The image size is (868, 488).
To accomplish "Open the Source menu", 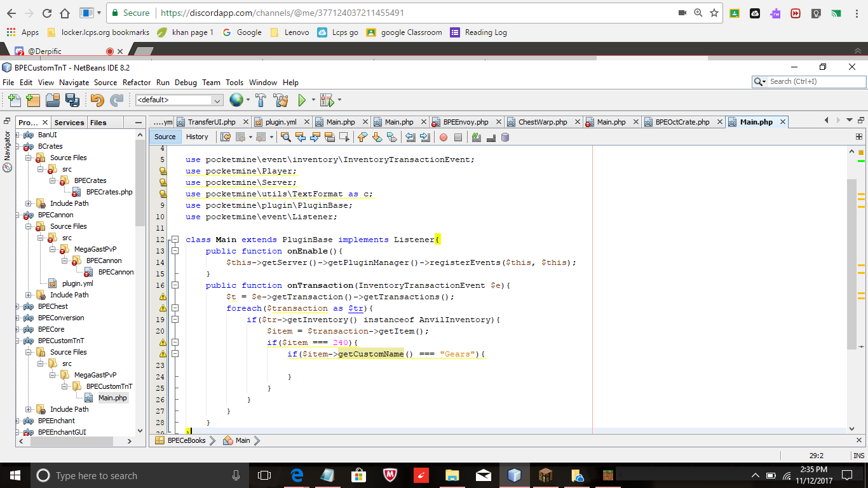I will tap(105, 83).
